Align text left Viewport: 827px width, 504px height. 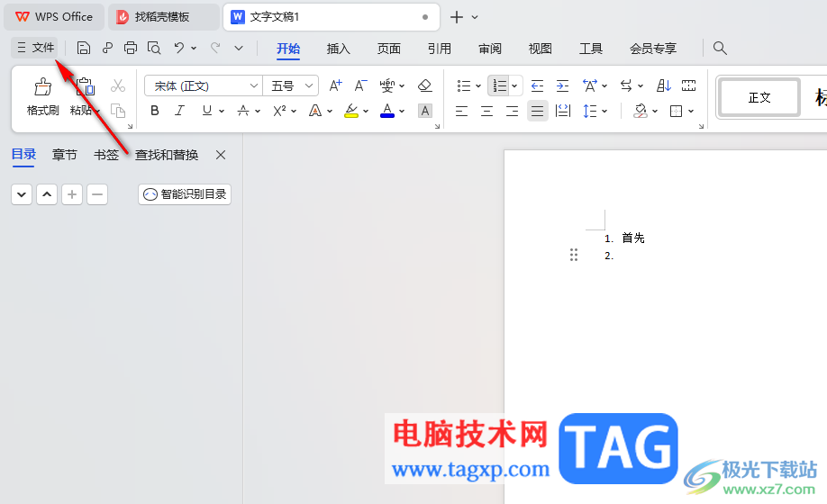(x=461, y=111)
